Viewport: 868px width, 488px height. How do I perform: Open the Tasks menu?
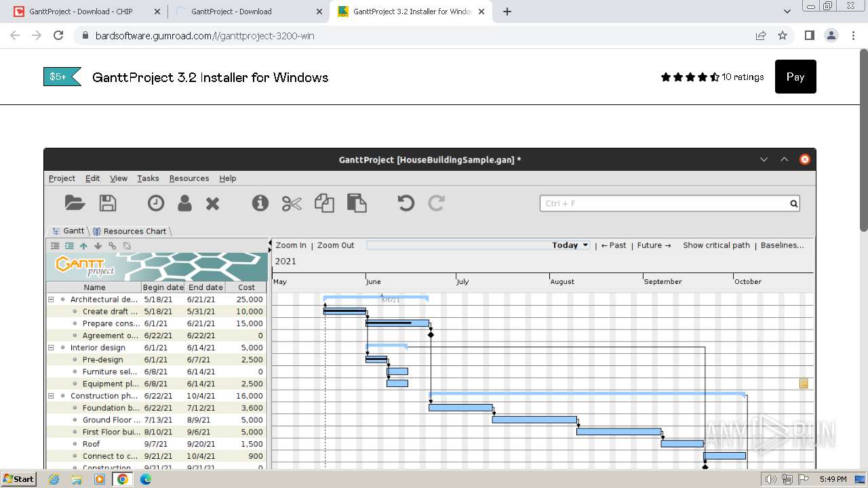point(148,178)
